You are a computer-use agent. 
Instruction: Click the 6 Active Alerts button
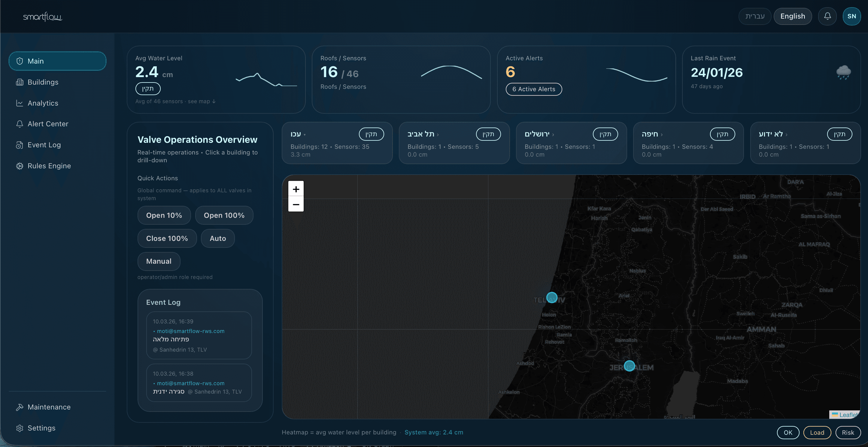point(534,89)
